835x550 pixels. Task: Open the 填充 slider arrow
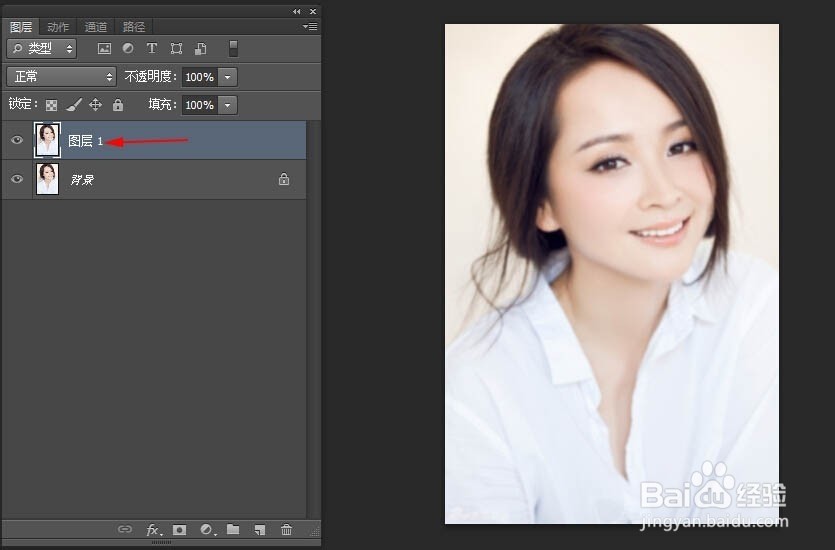click(x=227, y=105)
